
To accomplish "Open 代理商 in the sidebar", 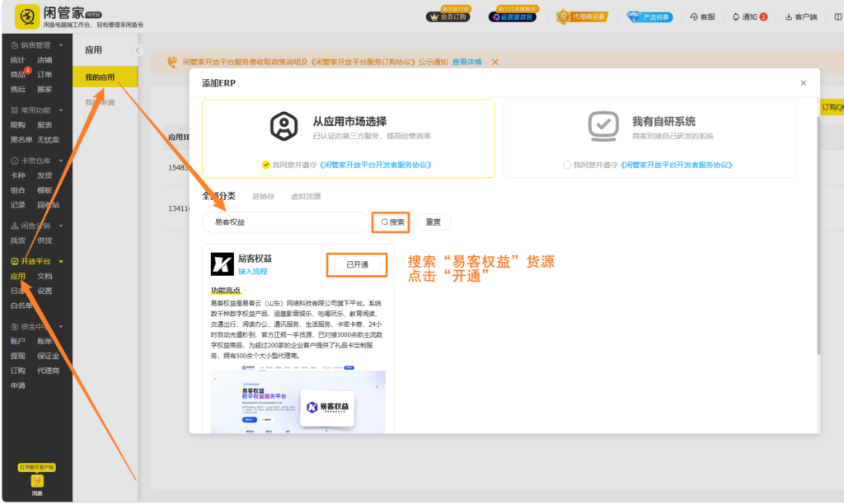I will click(x=49, y=371).
